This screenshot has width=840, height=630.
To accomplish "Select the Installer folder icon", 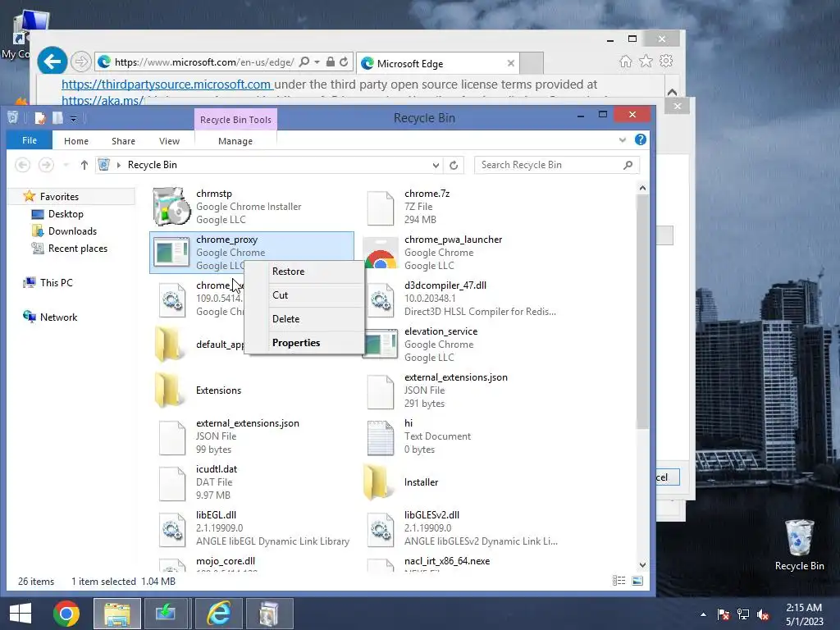I will click(x=377, y=482).
